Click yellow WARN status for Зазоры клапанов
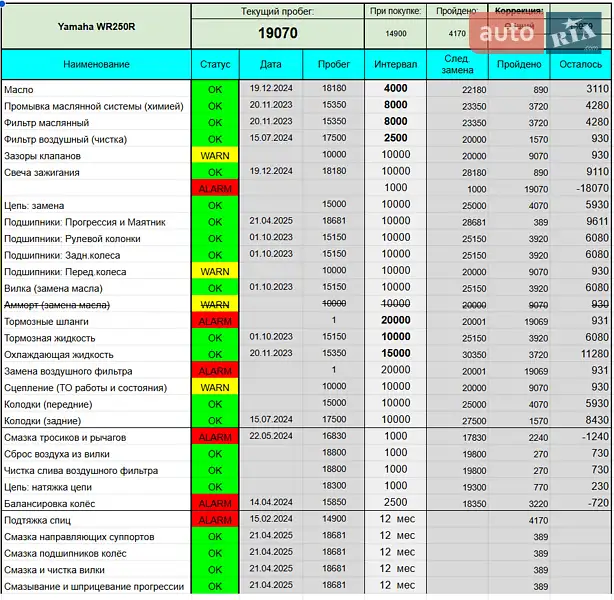This screenshot has height=600, width=614. click(215, 155)
